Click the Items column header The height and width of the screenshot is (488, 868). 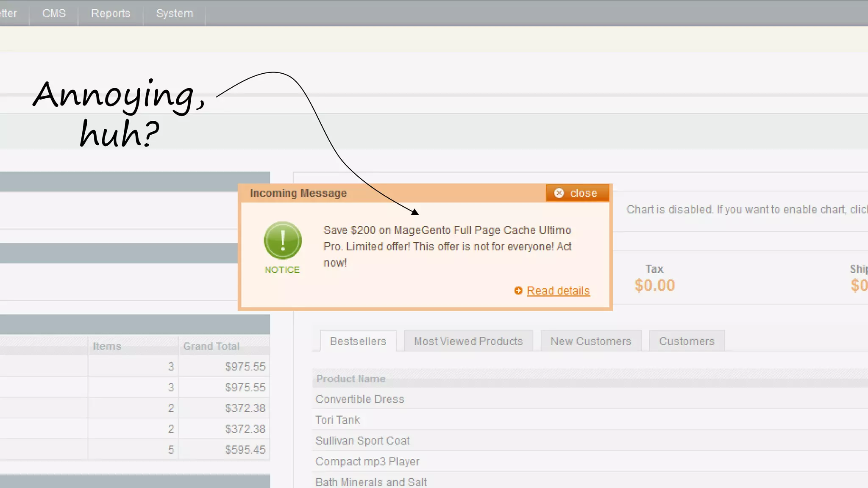[107, 346]
